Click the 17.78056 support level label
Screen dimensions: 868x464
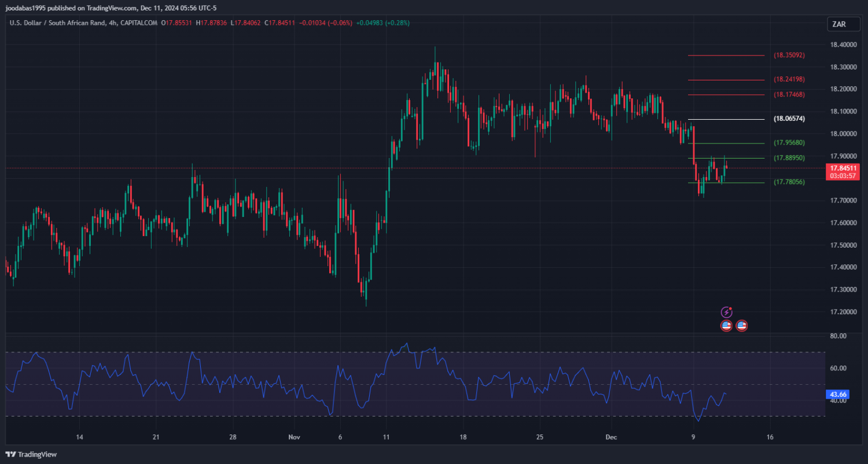click(x=789, y=182)
